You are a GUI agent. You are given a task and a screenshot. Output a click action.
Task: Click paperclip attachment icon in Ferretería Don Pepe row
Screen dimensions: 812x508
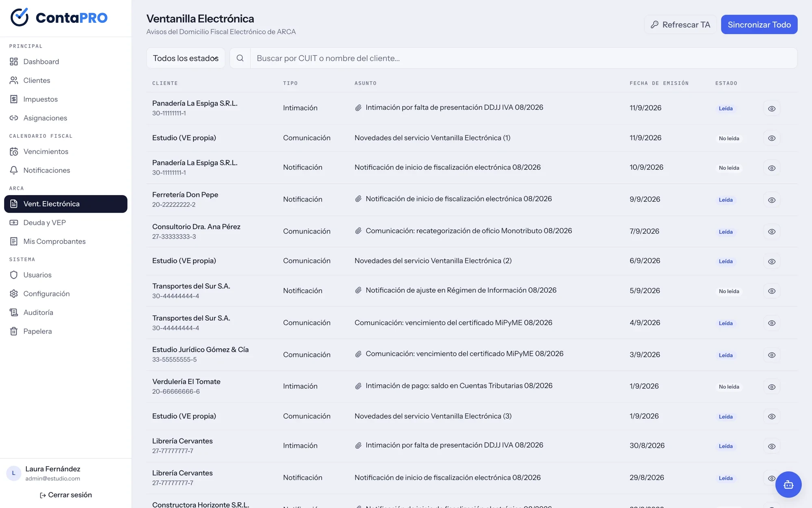pos(358,199)
